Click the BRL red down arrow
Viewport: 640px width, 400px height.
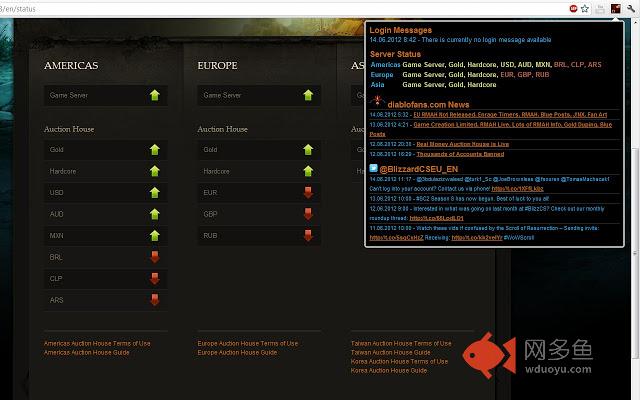[155, 257]
